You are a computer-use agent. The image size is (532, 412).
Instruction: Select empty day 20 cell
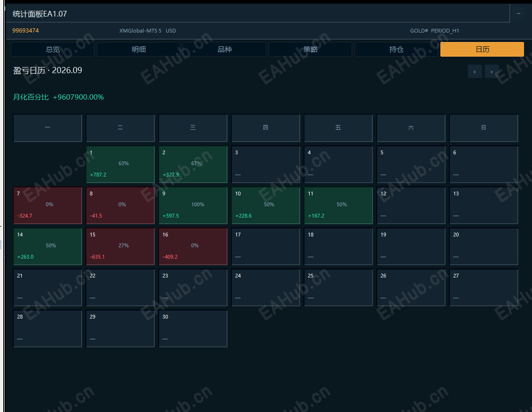tap(484, 246)
